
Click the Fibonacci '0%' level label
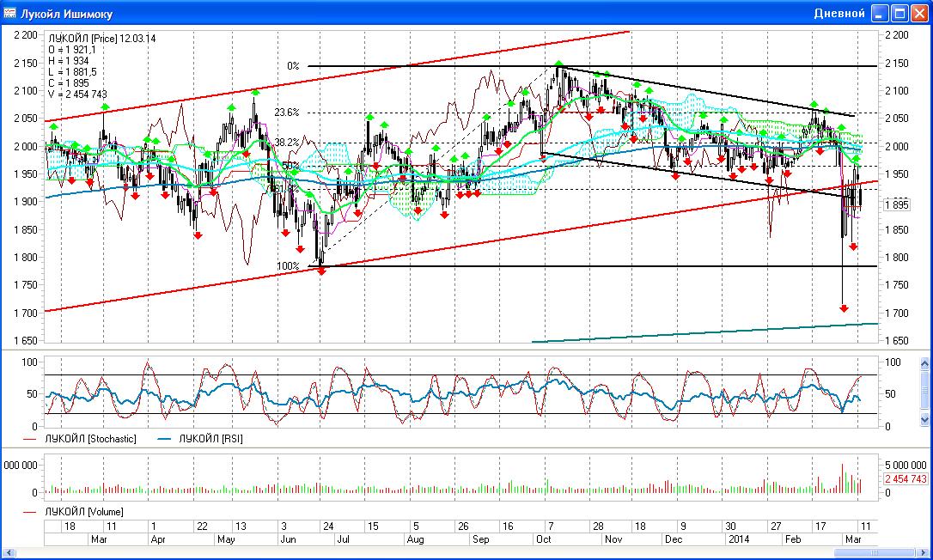[293, 66]
